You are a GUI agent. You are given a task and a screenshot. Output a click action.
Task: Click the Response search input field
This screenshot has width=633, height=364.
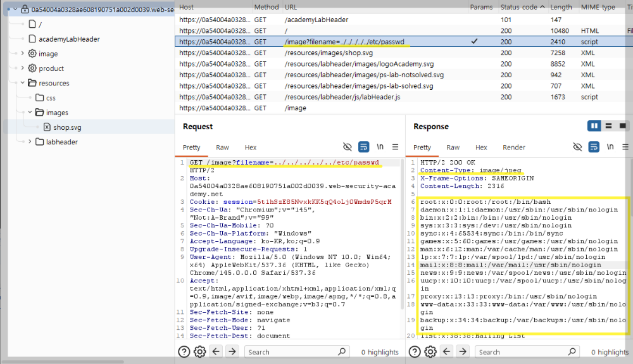point(527,352)
